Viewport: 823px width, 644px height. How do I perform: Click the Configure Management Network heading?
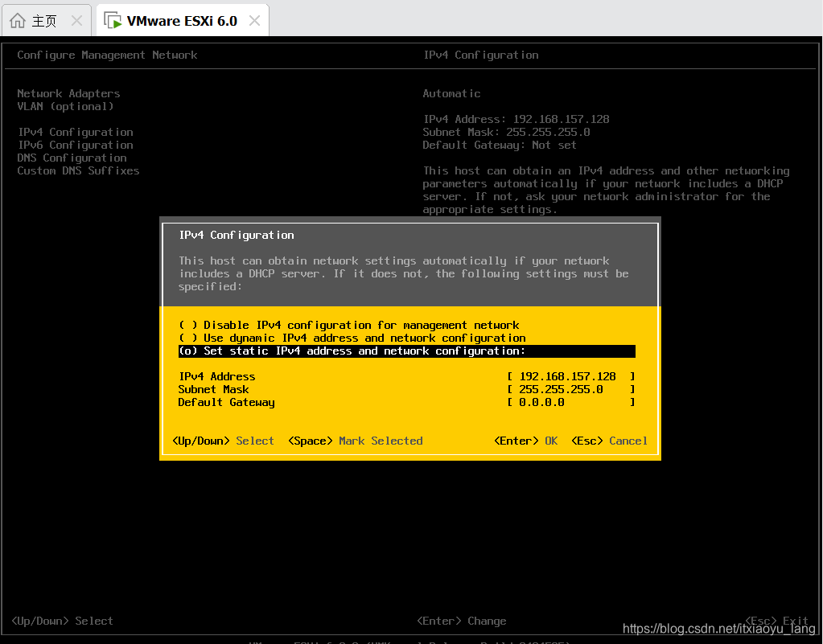pyautogui.click(x=107, y=55)
